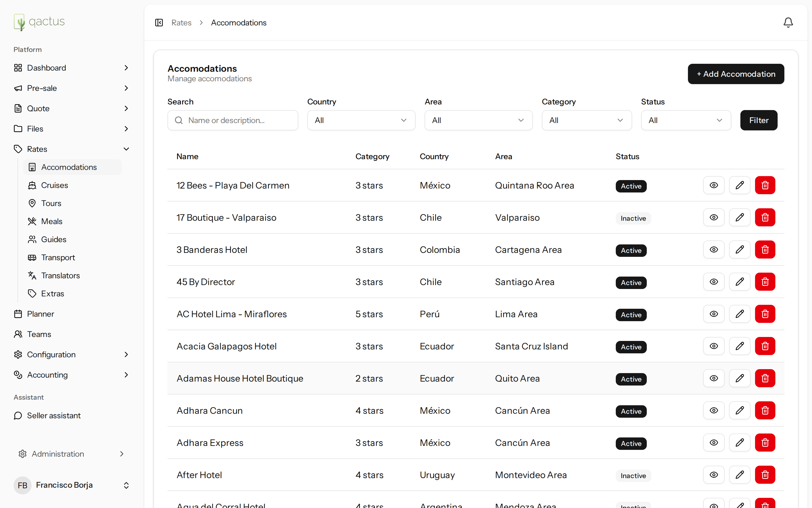
Task: Delete the 45 By Director row
Action: (x=765, y=282)
